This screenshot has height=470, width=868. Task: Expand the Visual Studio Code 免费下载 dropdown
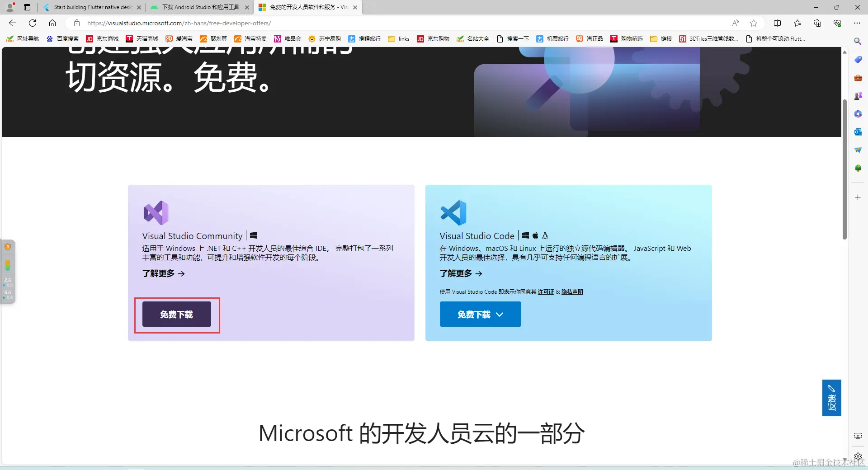point(500,314)
